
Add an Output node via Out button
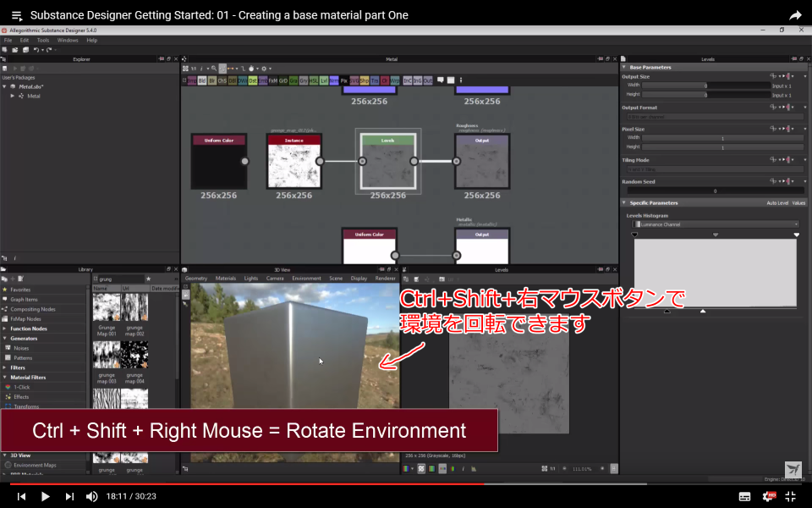(x=428, y=80)
